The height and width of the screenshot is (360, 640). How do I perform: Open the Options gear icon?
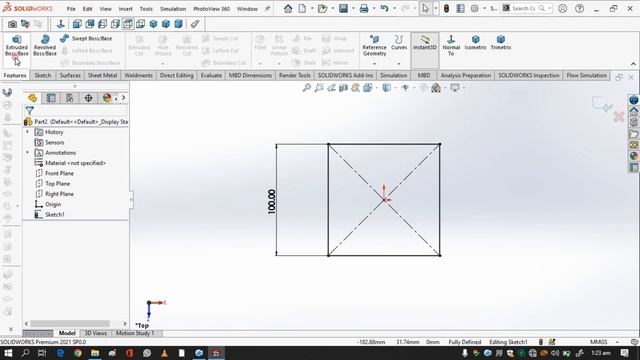point(474,9)
